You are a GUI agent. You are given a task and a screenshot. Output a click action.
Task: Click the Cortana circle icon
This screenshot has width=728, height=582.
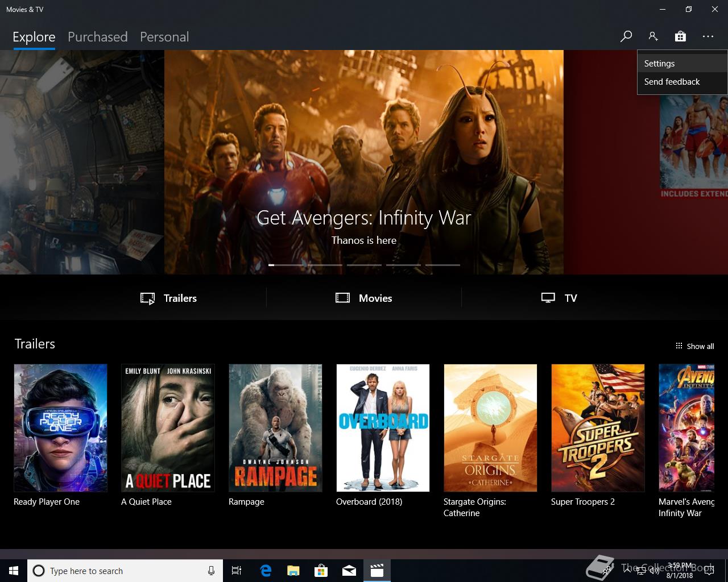(39, 571)
